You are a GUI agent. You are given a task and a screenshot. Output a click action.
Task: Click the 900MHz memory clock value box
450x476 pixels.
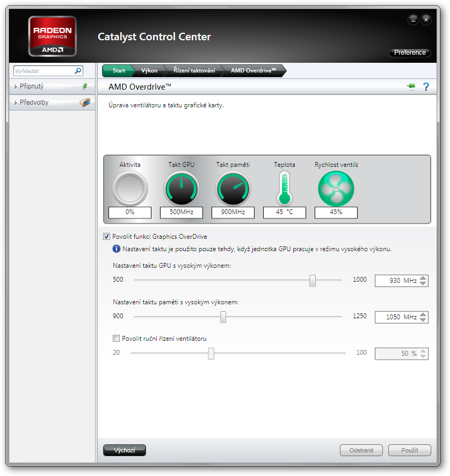(233, 212)
